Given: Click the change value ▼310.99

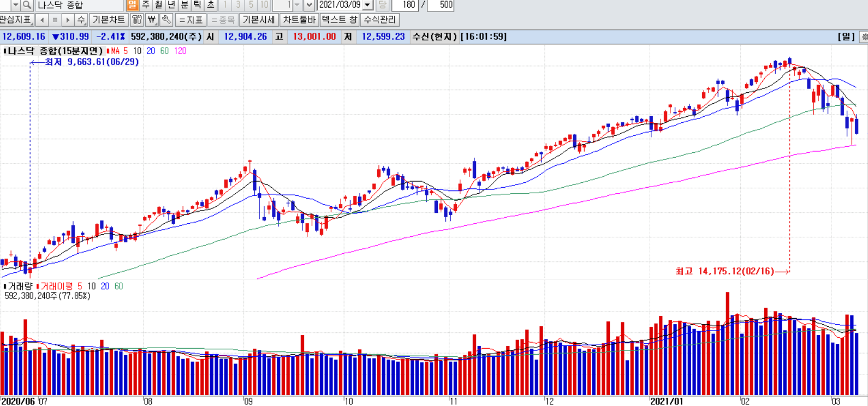Looking at the screenshot, I should pyautogui.click(x=70, y=37).
